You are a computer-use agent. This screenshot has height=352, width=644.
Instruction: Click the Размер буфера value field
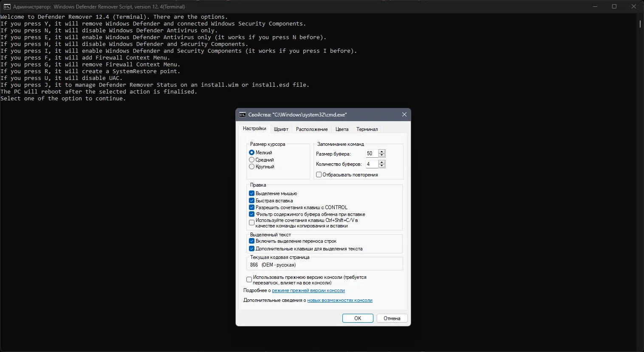(372, 153)
